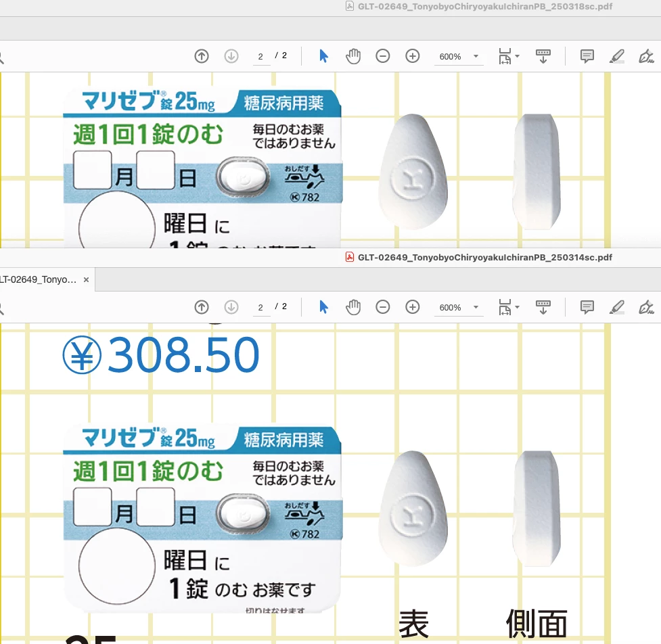Viewport: 661px width, 644px height.
Task: Choose selection arrow tool in bottom window
Action: [x=323, y=307]
